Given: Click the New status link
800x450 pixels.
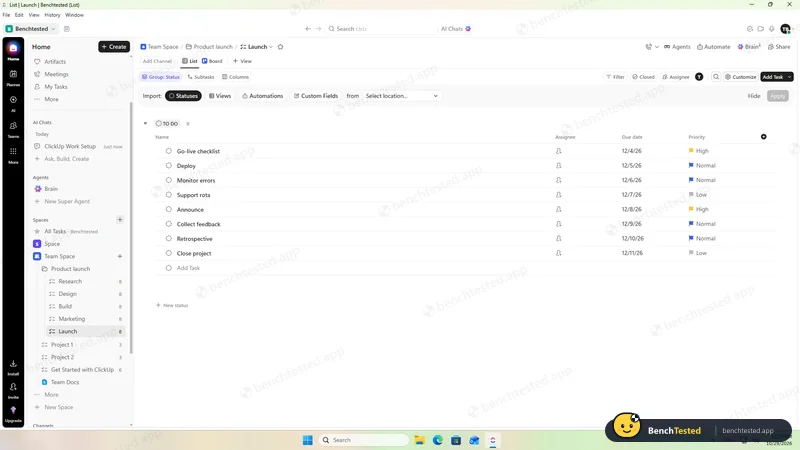Looking at the screenshot, I should pyautogui.click(x=172, y=305).
